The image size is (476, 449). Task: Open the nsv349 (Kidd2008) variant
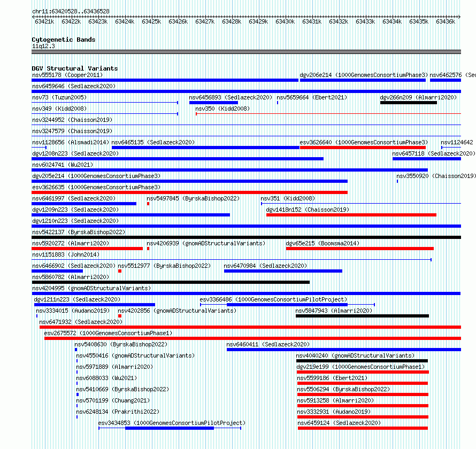pyautogui.click(x=59, y=109)
